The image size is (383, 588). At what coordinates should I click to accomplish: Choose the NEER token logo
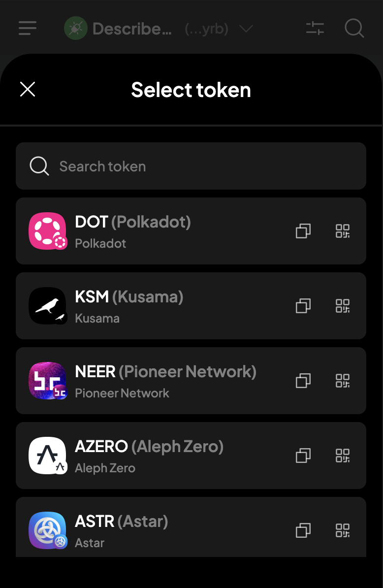48,381
